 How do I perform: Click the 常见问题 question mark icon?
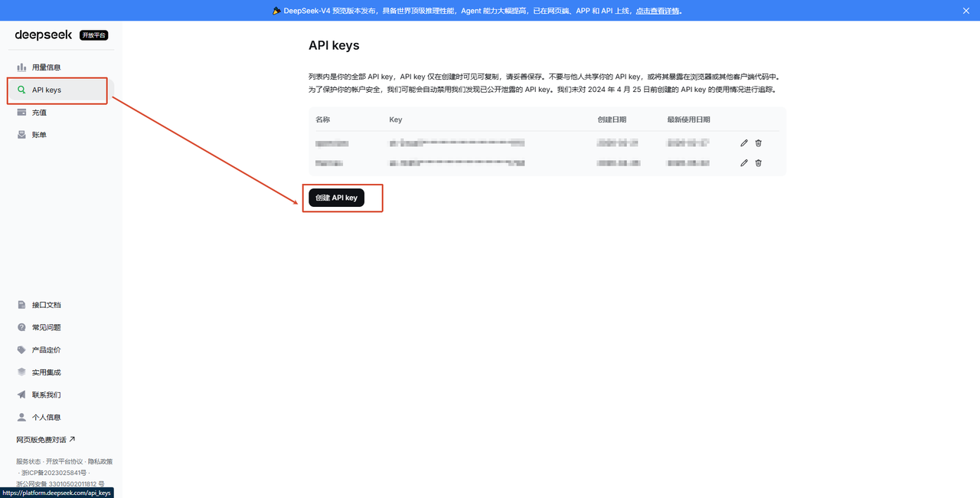(x=21, y=327)
